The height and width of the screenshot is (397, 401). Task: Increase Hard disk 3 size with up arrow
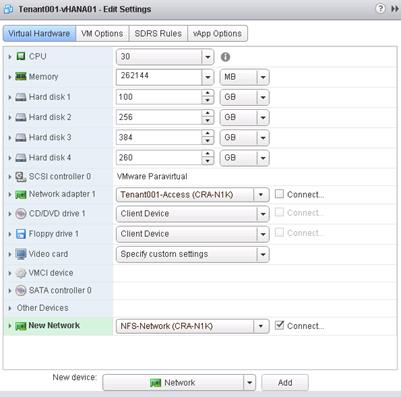208,134
